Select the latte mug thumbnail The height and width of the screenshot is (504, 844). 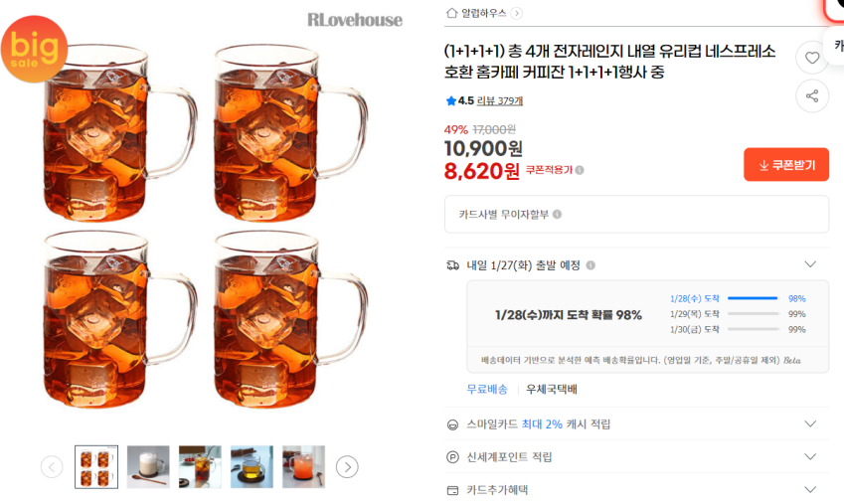[x=148, y=466]
